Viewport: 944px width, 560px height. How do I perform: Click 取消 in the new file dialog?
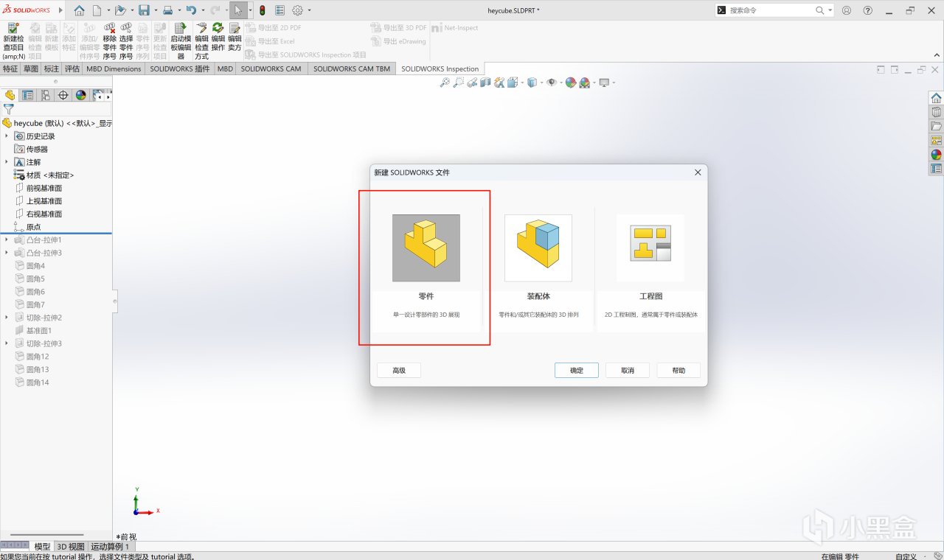coord(628,371)
